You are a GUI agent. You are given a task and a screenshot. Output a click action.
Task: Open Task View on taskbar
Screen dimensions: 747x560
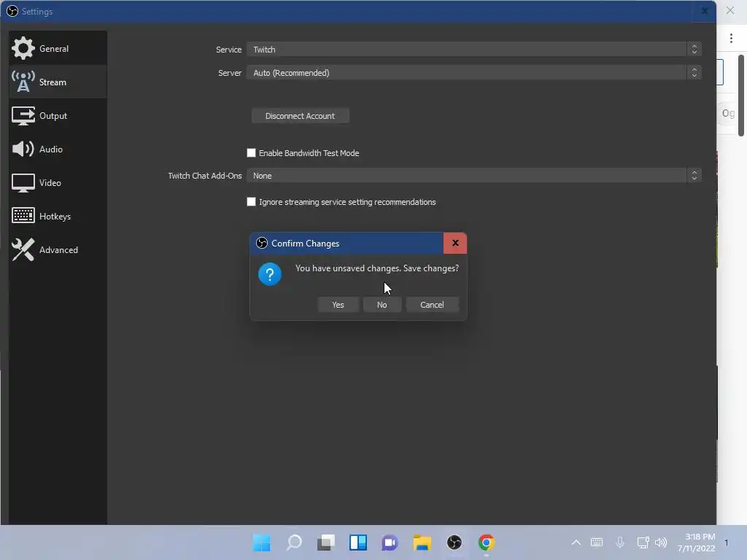pos(326,542)
